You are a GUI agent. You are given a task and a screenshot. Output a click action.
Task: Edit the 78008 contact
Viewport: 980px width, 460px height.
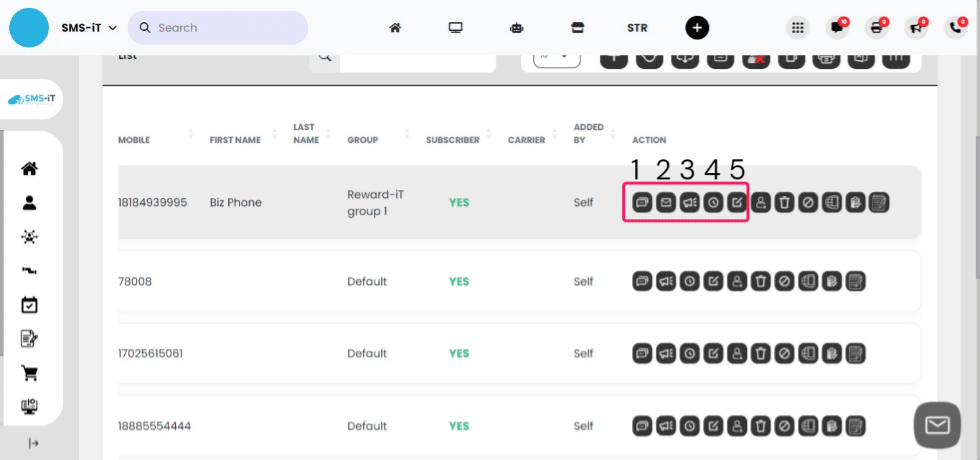(713, 281)
